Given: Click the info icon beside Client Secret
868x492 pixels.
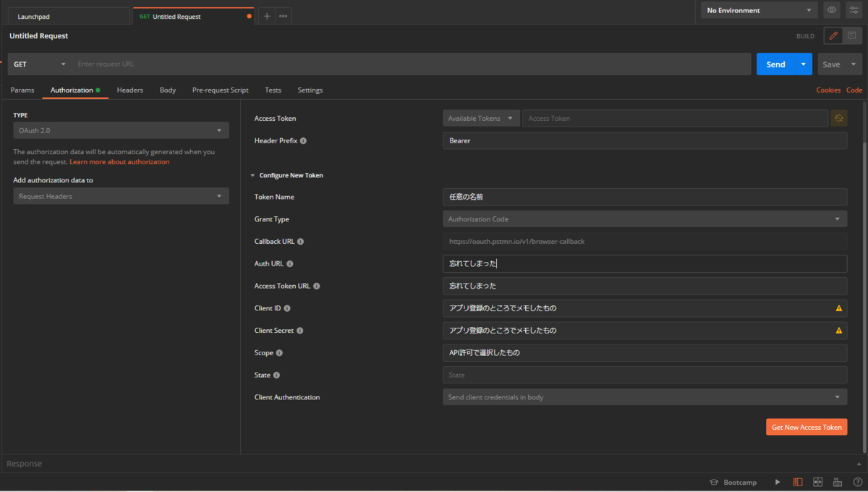Looking at the screenshot, I should point(299,331).
